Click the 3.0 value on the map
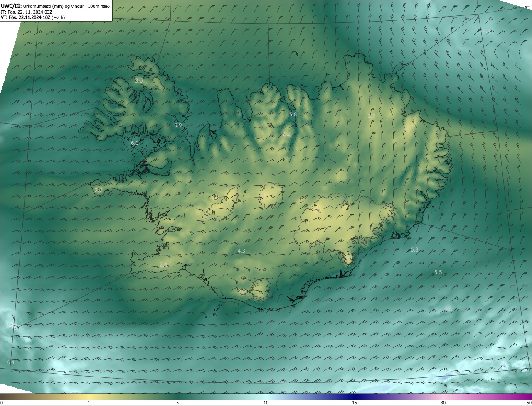The width and height of the screenshot is (532, 406). pos(139,81)
